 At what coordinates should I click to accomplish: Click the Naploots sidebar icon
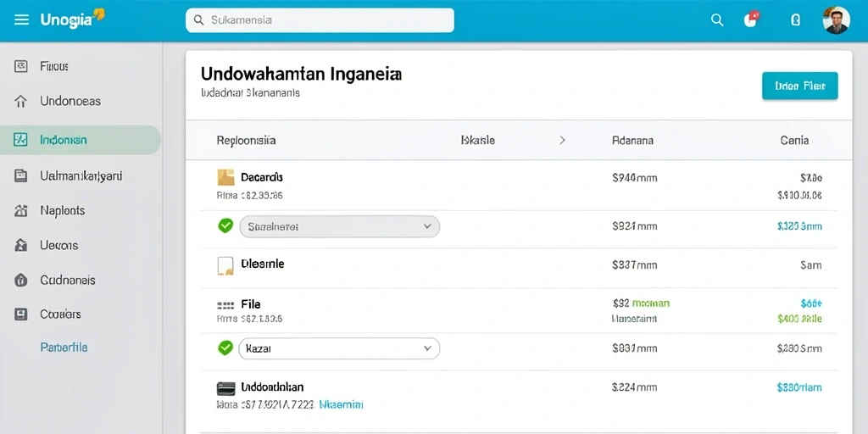pyautogui.click(x=20, y=211)
